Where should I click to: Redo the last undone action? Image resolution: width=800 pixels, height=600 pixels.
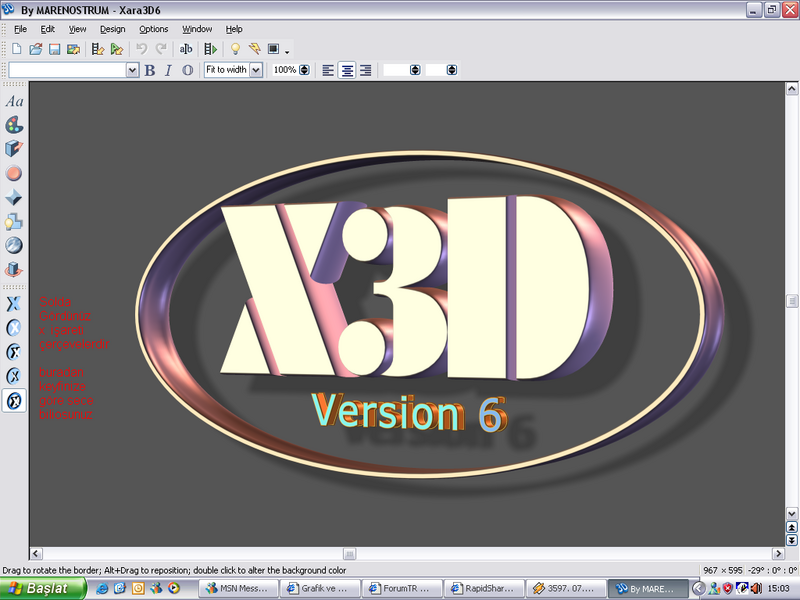click(x=161, y=49)
